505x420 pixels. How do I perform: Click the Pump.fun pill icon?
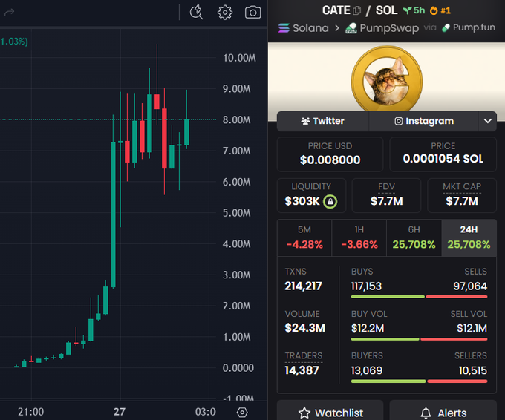pyautogui.click(x=446, y=28)
